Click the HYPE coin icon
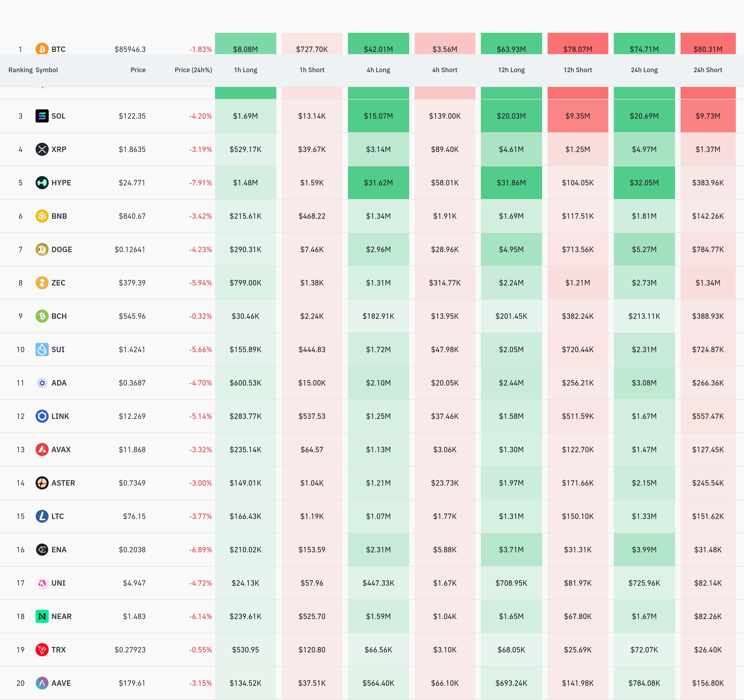This screenshot has width=744, height=700. (42, 183)
